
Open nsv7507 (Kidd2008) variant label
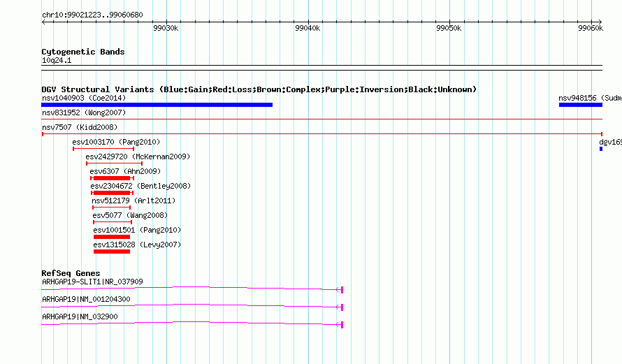[x=80, y=127]
